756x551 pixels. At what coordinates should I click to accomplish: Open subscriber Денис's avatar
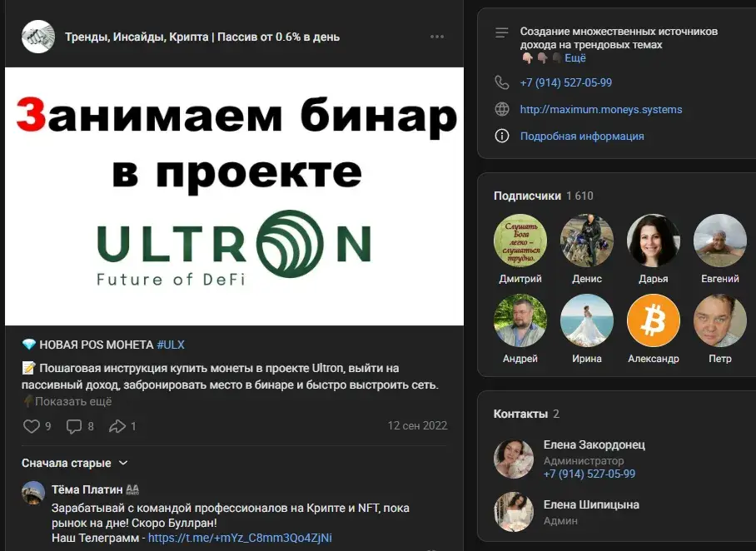[587, 241]
